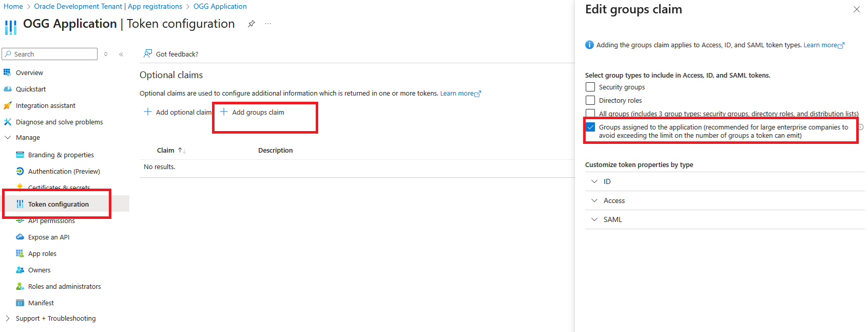The height and width of the screenshot is (332, 868).
Task: Open Oracle Development Tenant App registrations breadcrumb
Action: [108, 6]
